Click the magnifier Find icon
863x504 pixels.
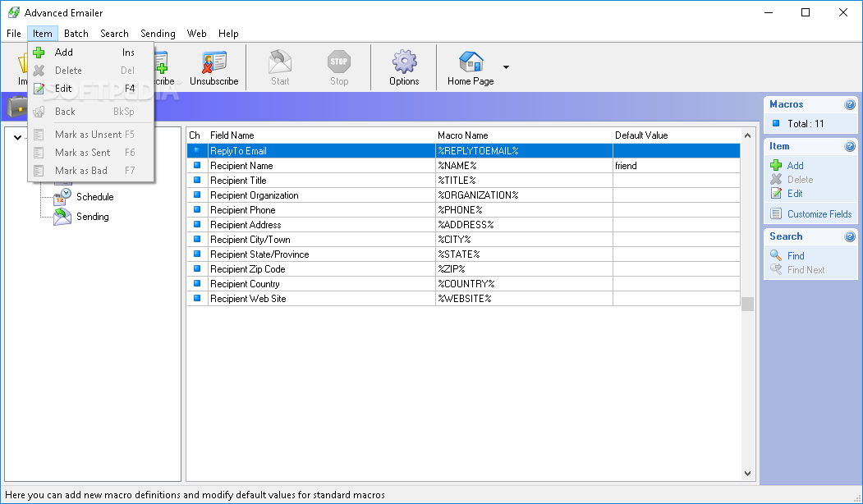click(x=776, y=255)
